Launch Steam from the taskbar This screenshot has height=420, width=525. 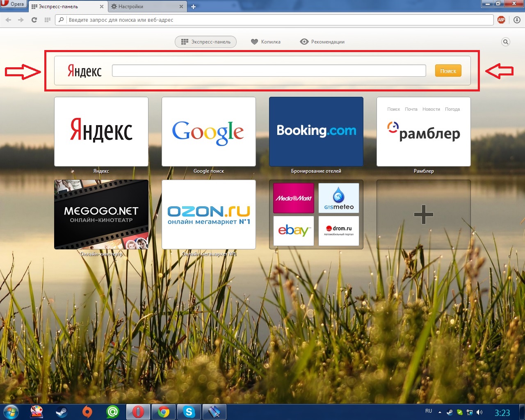click(x=62, y=412)
